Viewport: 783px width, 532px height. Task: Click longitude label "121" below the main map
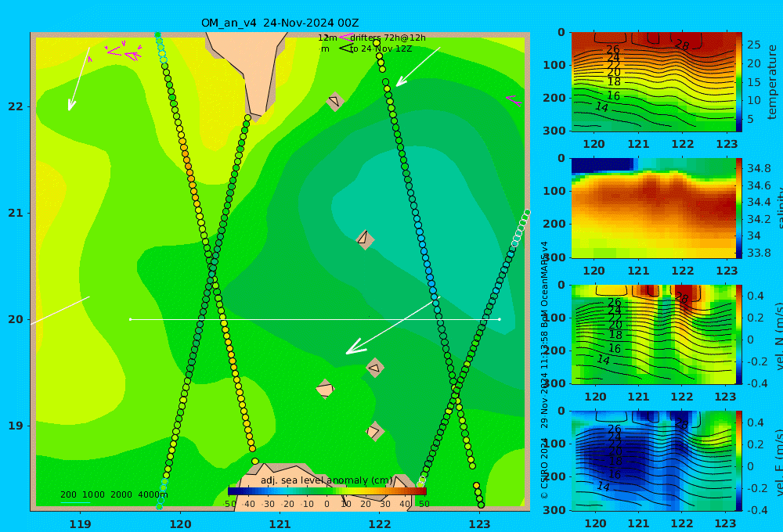tap(280, 524)
